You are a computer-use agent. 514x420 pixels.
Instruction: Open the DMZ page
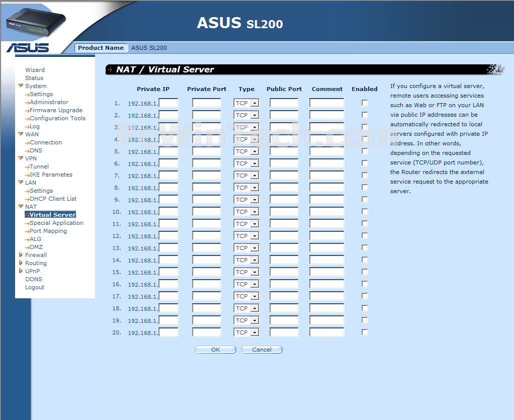(x=36, y=247)
